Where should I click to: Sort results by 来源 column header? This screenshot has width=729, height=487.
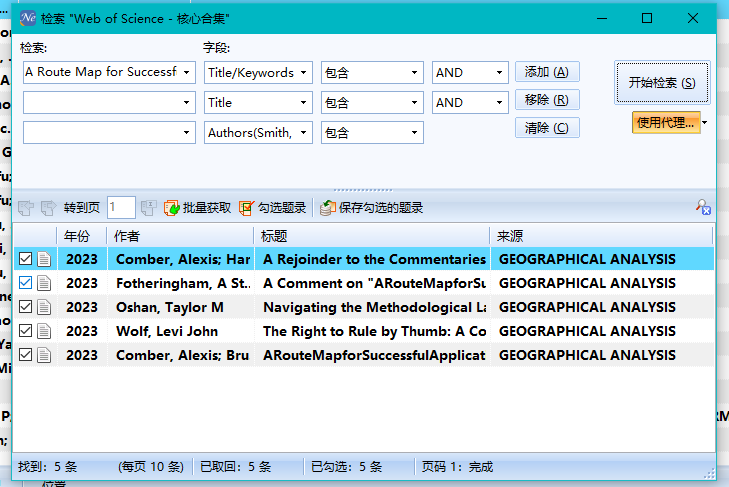click(x=601, y=236)
